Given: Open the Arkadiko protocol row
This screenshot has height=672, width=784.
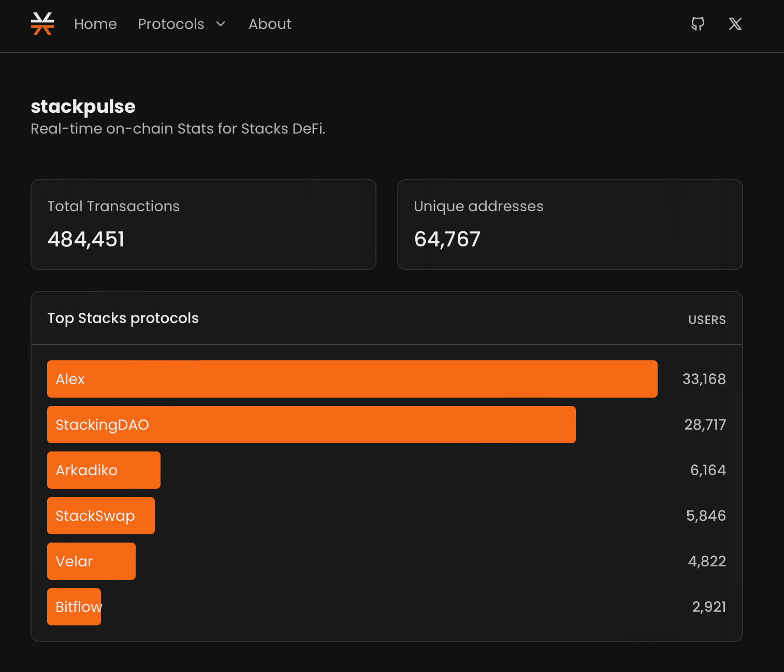Looking at the screenshot, I should click(386, 470).
